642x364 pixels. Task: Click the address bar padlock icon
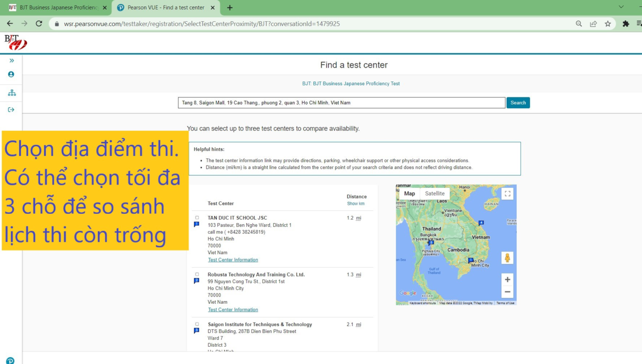pyautogui.click(x=57, y=24)
